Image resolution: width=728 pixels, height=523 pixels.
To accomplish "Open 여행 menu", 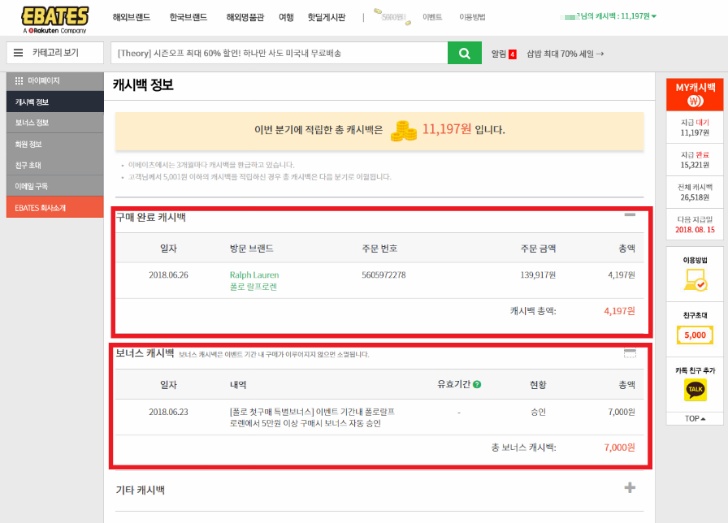I will [286, 17].
